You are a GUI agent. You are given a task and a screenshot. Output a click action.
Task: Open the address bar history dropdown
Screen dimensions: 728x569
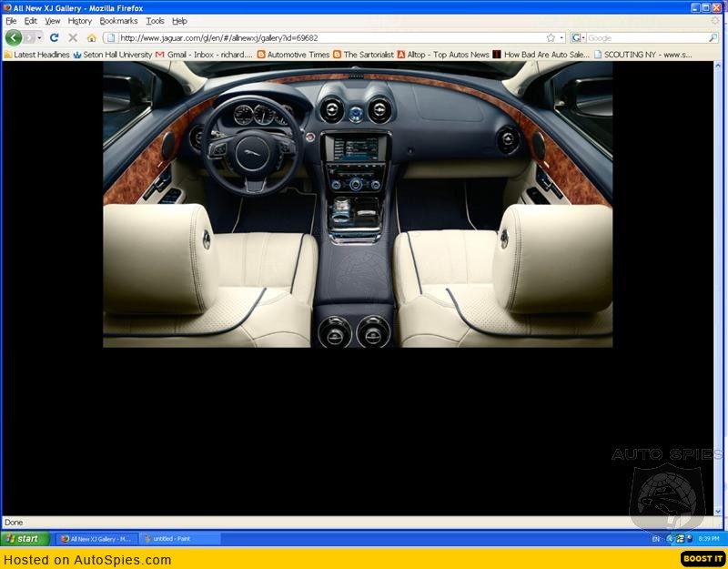[561, 37]
